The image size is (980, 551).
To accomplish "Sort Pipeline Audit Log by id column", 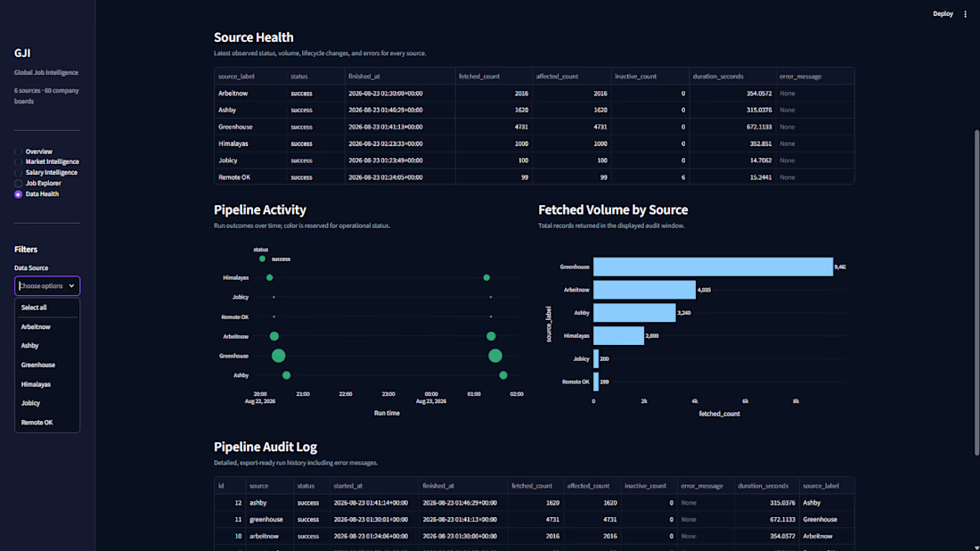I will click(x=229, y=486).
